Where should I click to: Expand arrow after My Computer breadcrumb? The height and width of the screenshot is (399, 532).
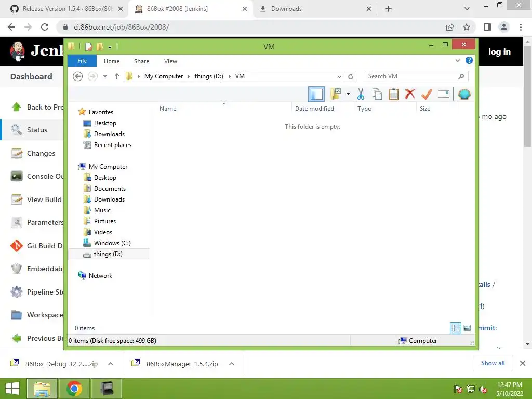click(x=189, y=76)
